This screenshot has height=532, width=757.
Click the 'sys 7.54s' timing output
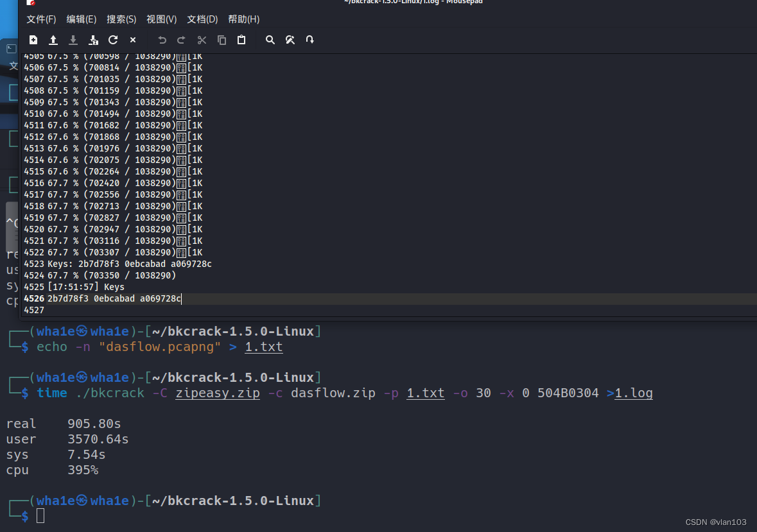pos(55,454)
